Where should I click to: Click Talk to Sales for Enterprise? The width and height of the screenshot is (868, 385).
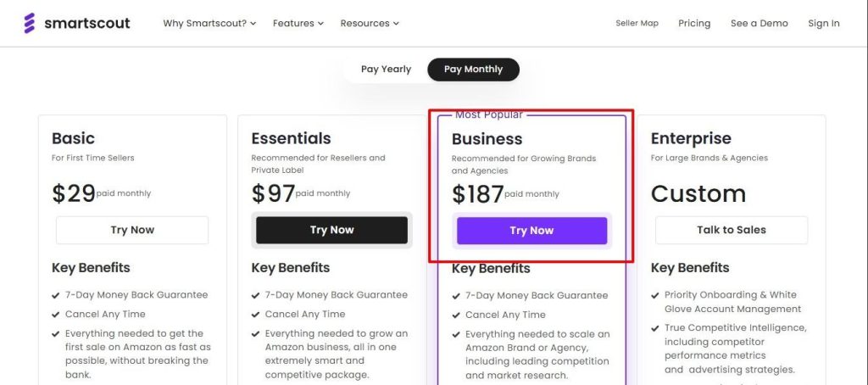pyautogui.click(x=732, y=230)
